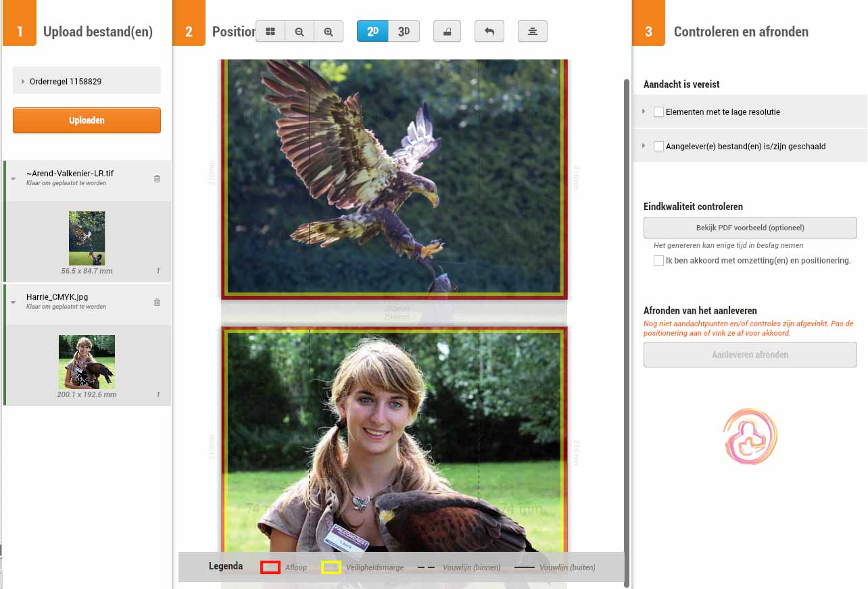
Task: Check Elementen met te lage resolutie
Action: pos(658,112)
